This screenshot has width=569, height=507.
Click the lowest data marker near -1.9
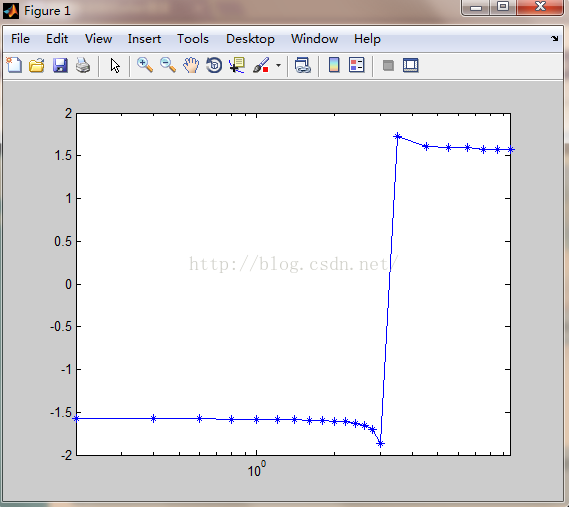tap(380, 443)
